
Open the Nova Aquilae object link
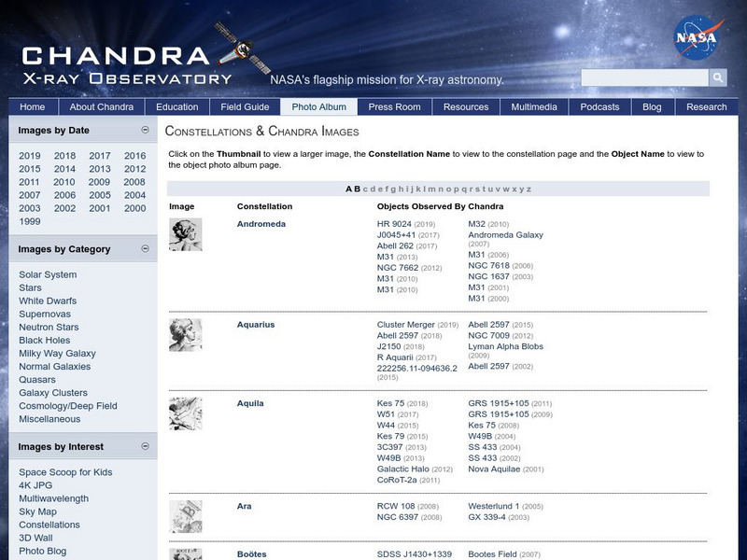point(494,469)
